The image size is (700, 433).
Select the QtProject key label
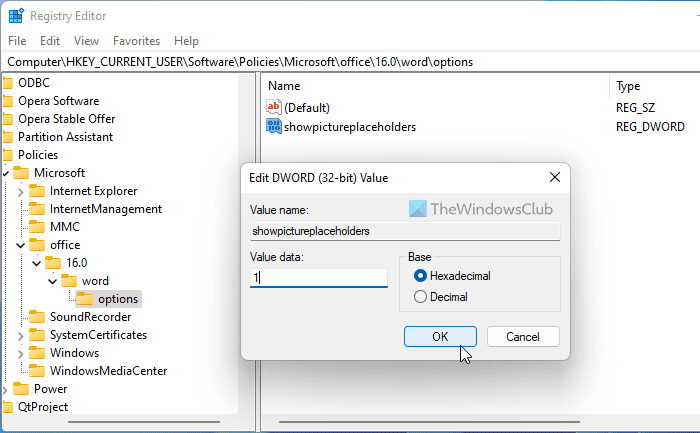point(43,407)
